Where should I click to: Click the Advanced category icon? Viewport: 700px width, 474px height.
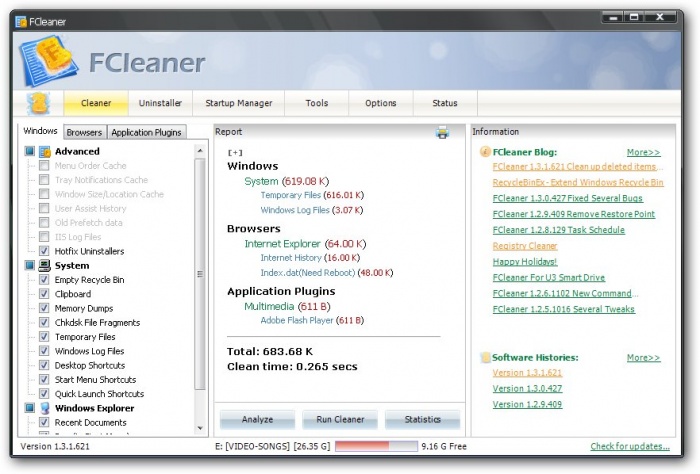pyautogui.click(x=45, y=152)
